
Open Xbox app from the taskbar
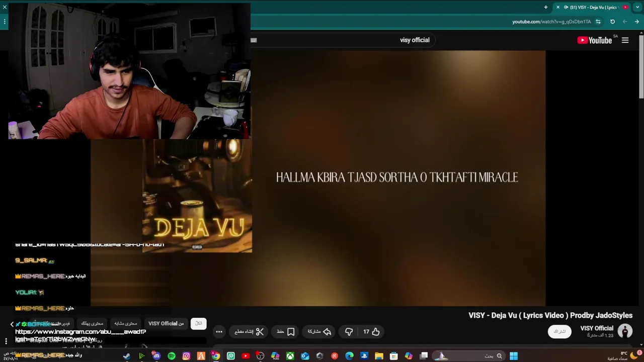(x=290, y=356)
